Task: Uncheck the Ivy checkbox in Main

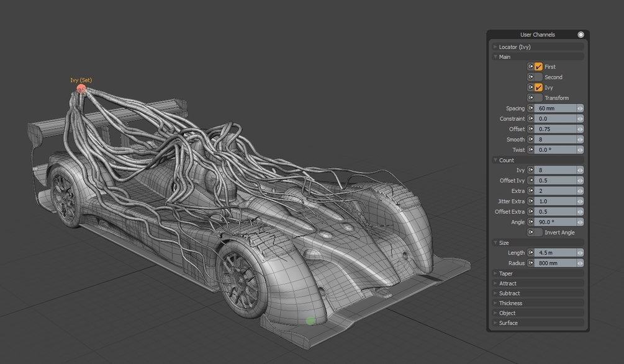Action: pos(538,87)
